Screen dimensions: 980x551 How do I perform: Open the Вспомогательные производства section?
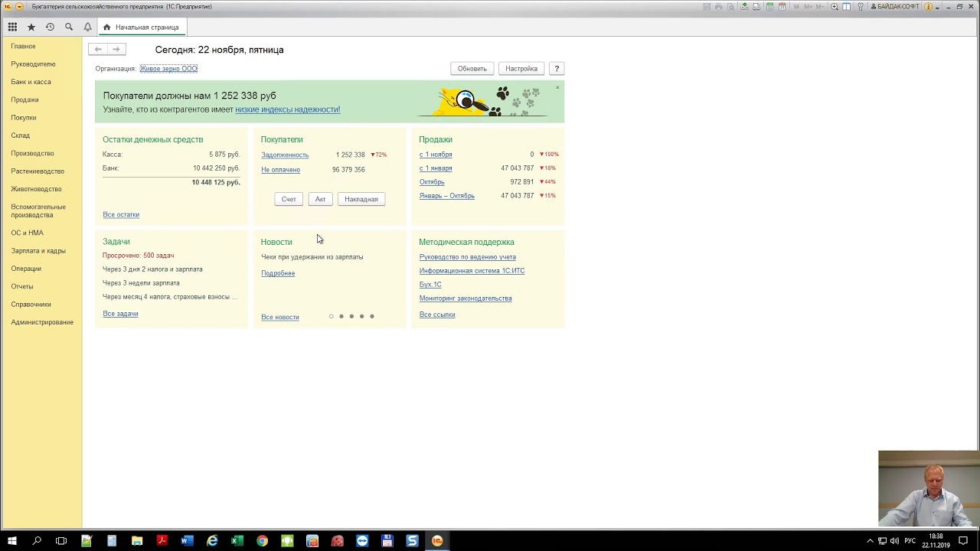38,211
